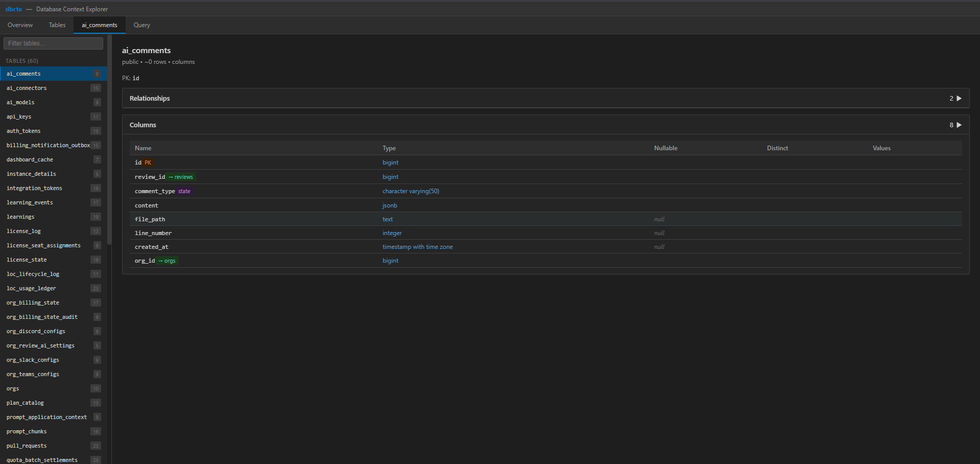980x464 pixels.
Task: Open the pull_requests table
Action: (54, 446)
